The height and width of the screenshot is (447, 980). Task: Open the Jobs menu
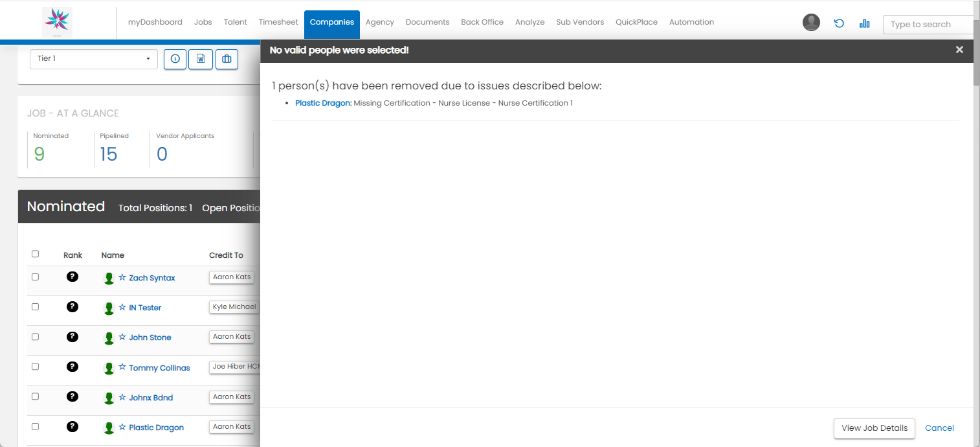click(x=203, y=22)
